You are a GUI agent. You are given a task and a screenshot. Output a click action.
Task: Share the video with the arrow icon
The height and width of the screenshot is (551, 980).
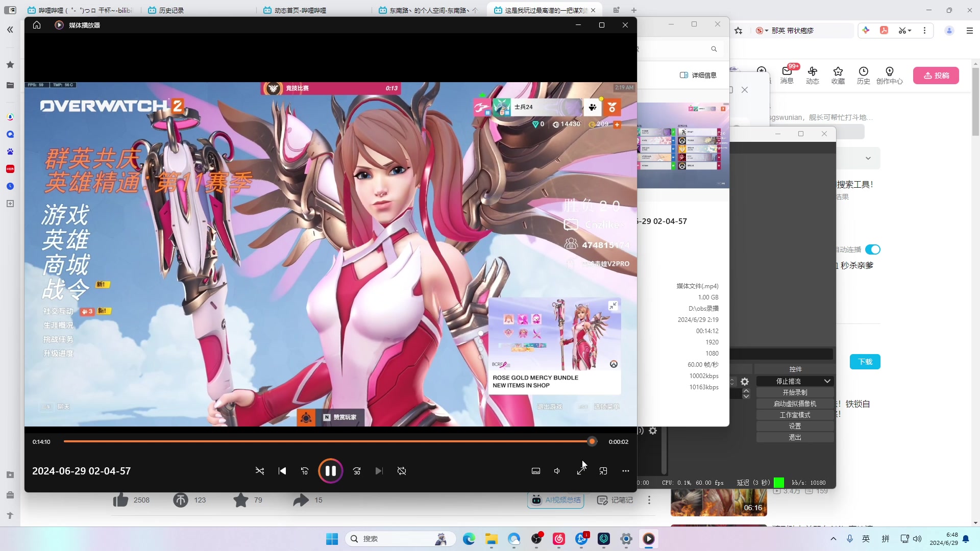pos(301,500)
